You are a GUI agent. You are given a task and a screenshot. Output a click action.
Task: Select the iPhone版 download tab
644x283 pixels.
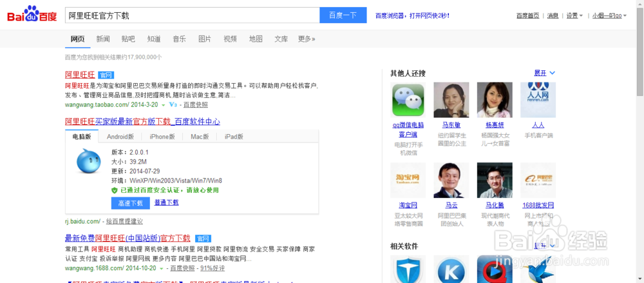click(x=162, y=137)
